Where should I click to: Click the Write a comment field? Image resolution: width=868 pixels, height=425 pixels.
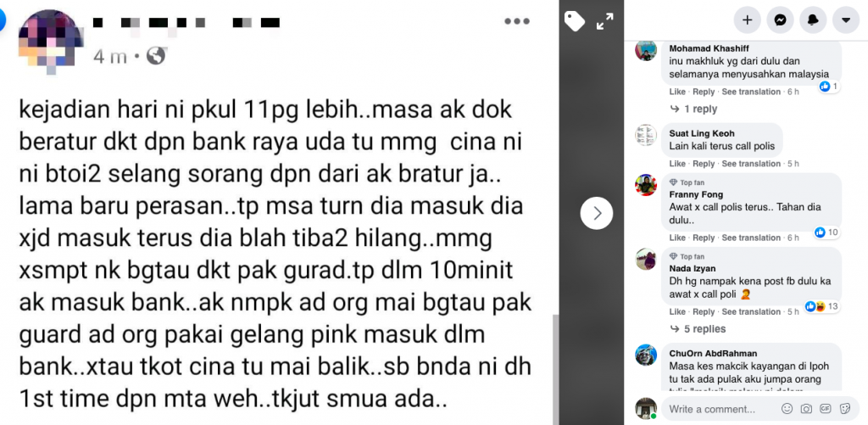coord(720,410)
